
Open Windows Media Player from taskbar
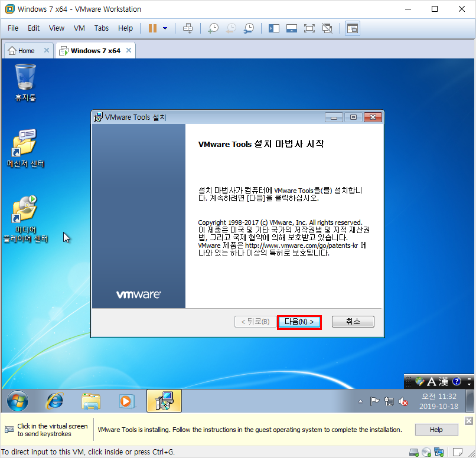click(x=127, y=401)
